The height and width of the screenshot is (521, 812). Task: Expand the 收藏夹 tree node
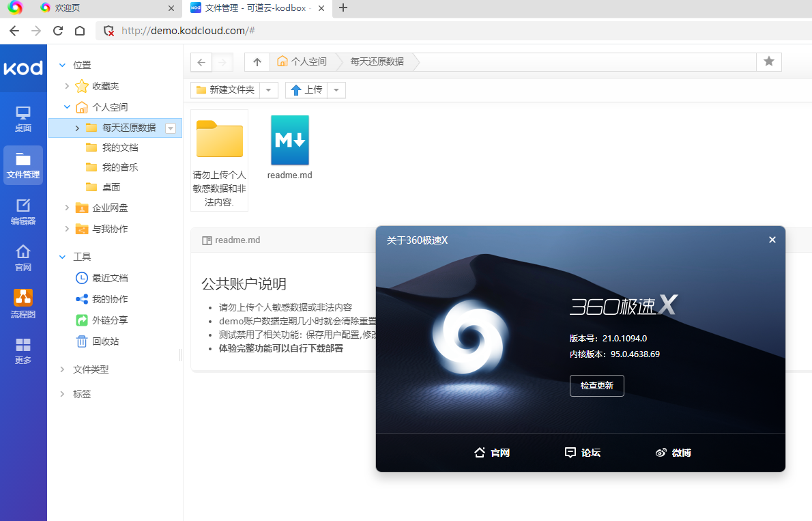[x=67, y=86]
